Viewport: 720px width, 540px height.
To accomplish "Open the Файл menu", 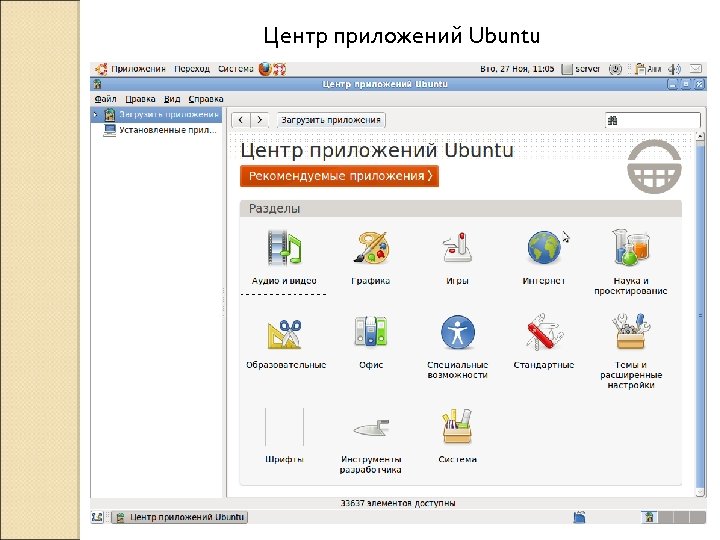I will click(x=105, y=99).
